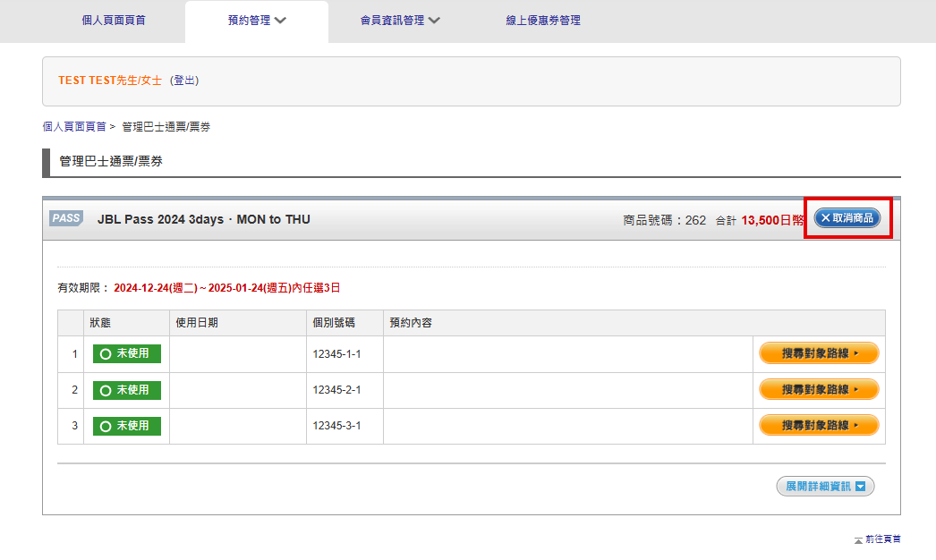936x560 pixels.
Task: Open the 預約管理 dropdown menu
Action: [x=257, y=21]
